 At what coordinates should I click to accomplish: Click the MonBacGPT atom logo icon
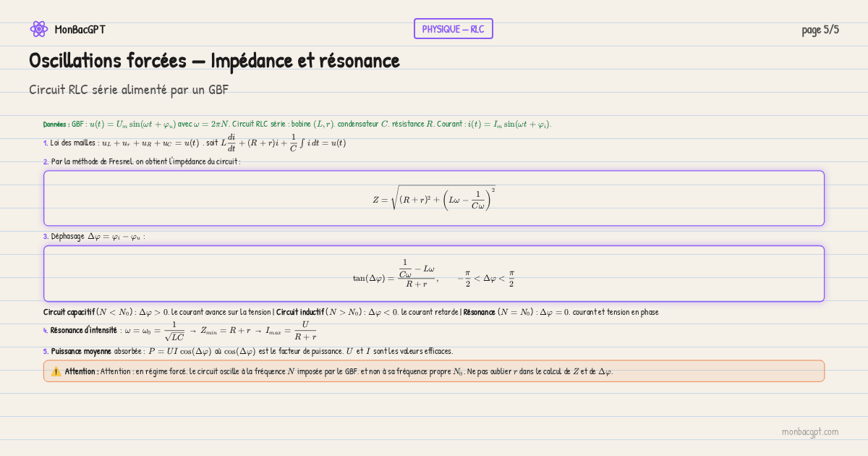coord(39,29)
